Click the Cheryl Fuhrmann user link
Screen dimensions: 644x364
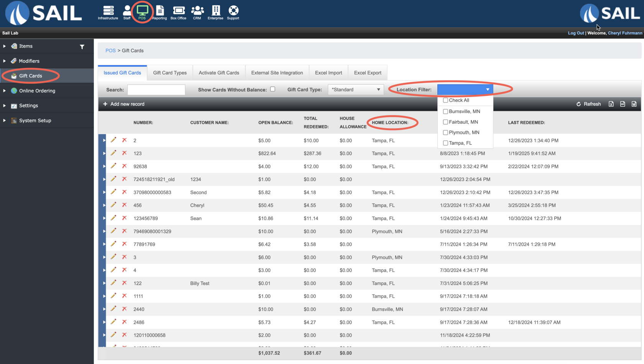pos(625,33)
